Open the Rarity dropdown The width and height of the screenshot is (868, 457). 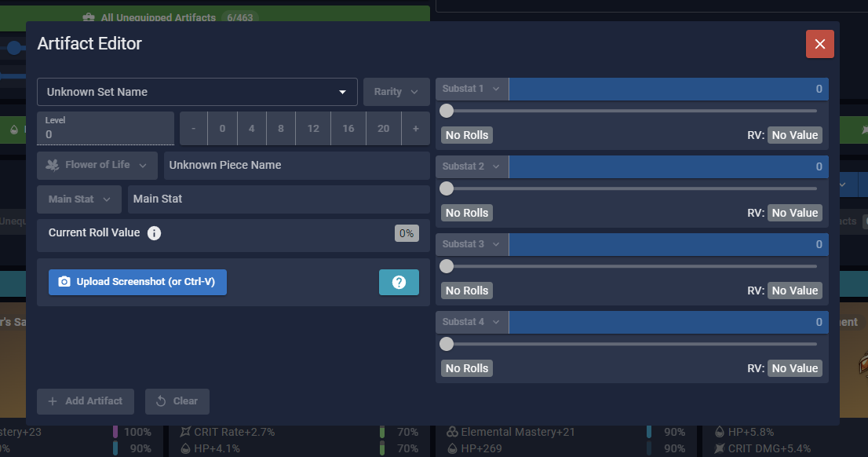point(396,92)
